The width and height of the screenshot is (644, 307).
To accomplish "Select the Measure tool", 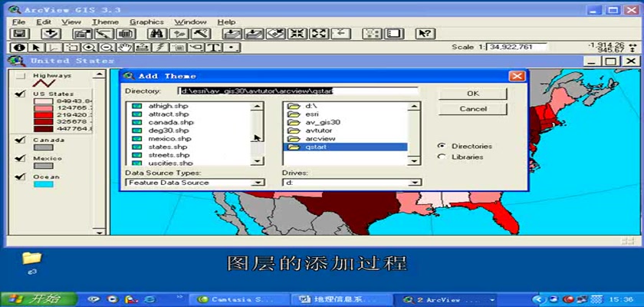I will (x=142, y=48).
